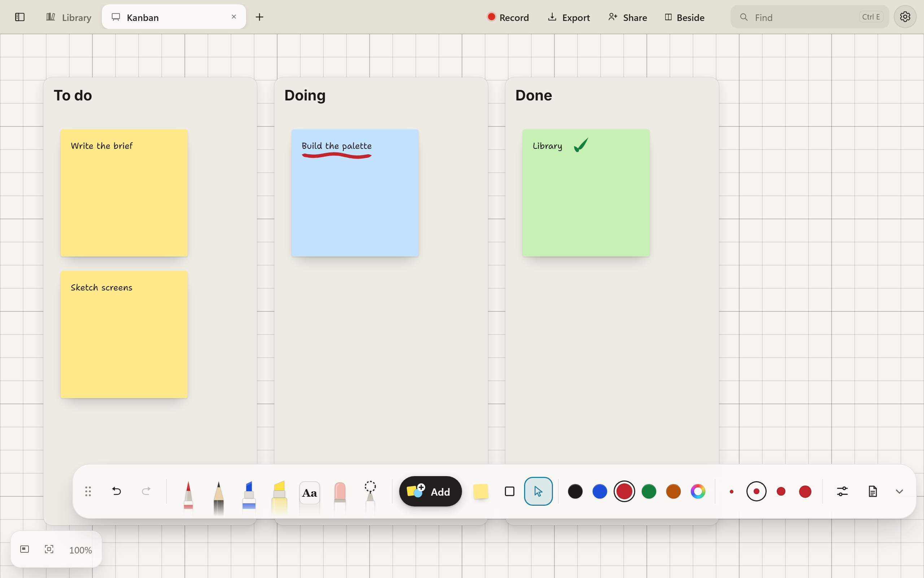924x578 pixels.
Task: Select the largest stroke size dot
Action: pyautogui.click(x=805, y=491)
